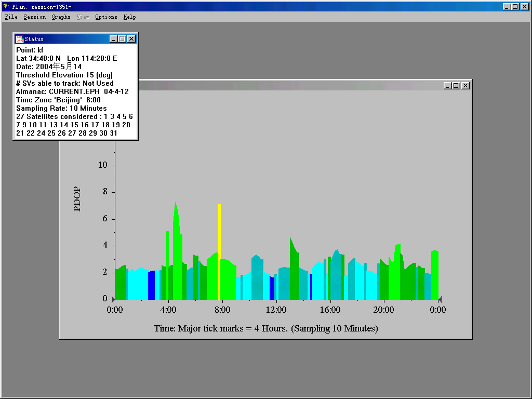The height and width of the screenshot is (399, 532).
Task: Click the Status window title bar icon
Action: 19,39
